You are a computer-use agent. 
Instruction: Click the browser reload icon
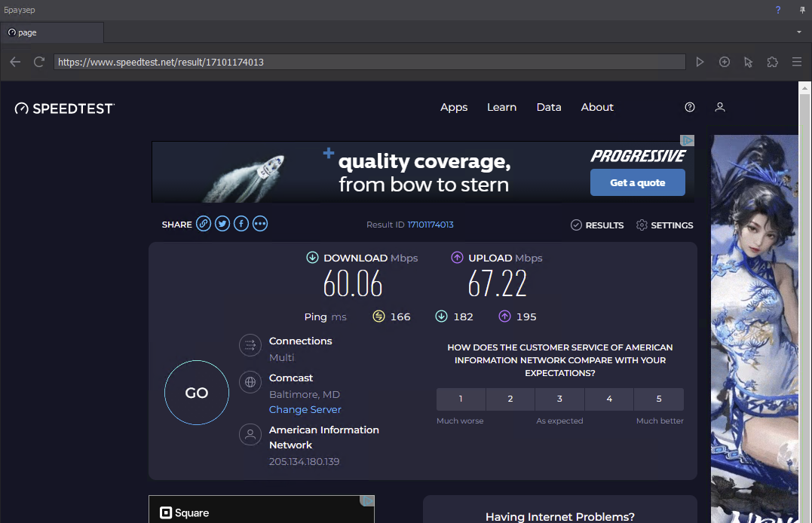pos(39,62)
